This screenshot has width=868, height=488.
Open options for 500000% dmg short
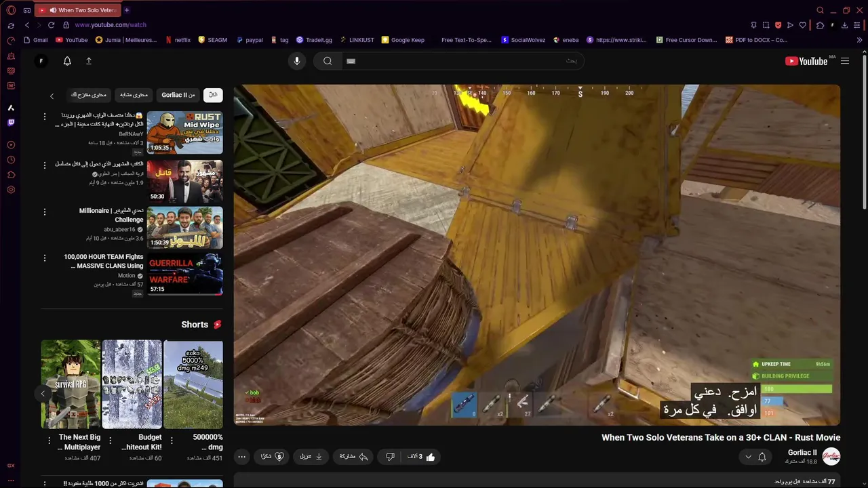[172, 441]
